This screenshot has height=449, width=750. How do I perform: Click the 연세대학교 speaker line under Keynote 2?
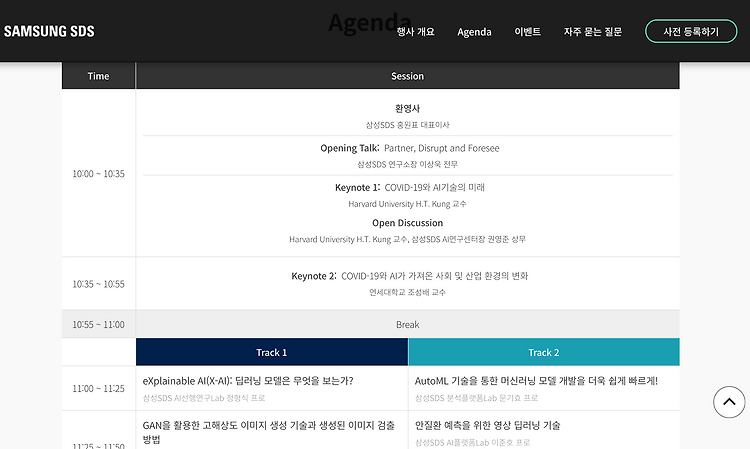tap(408, 292)
